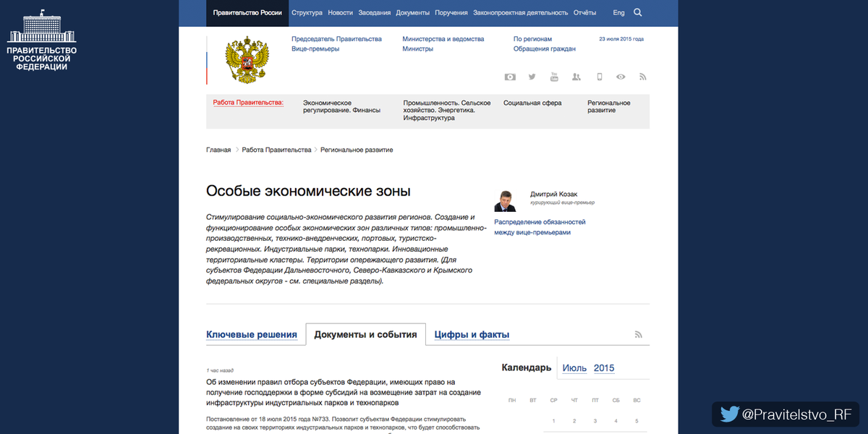Click the Russian coat of arms emblem
Viewport: 868px width, 434px height.
point(247,61)
